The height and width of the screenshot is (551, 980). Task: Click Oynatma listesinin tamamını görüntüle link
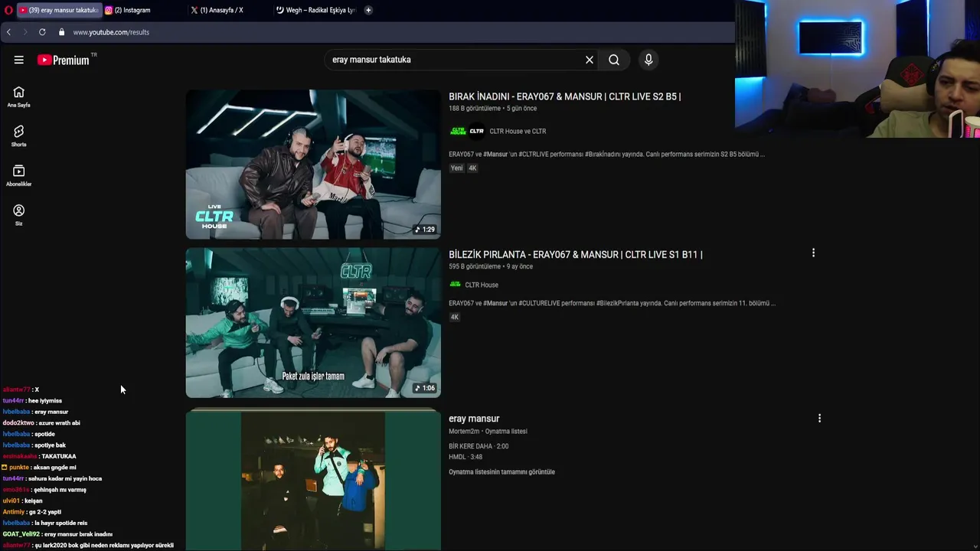click(501, 472)
